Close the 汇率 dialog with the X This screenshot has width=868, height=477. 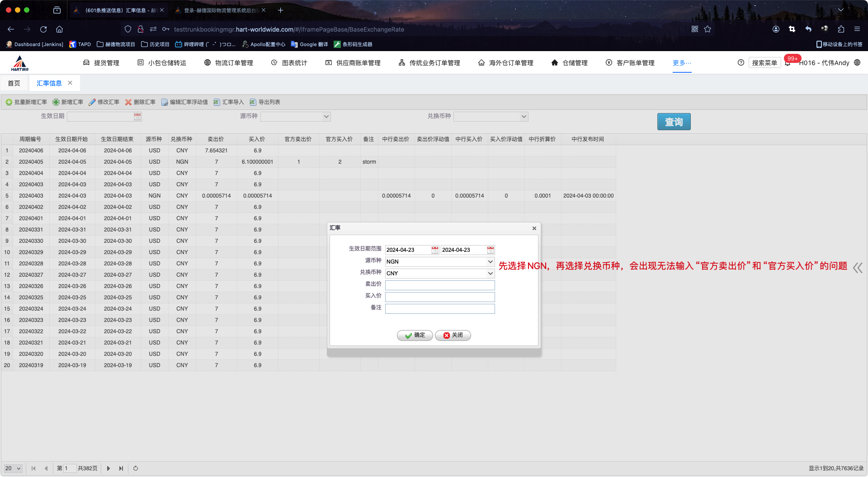tap(534, 228)
